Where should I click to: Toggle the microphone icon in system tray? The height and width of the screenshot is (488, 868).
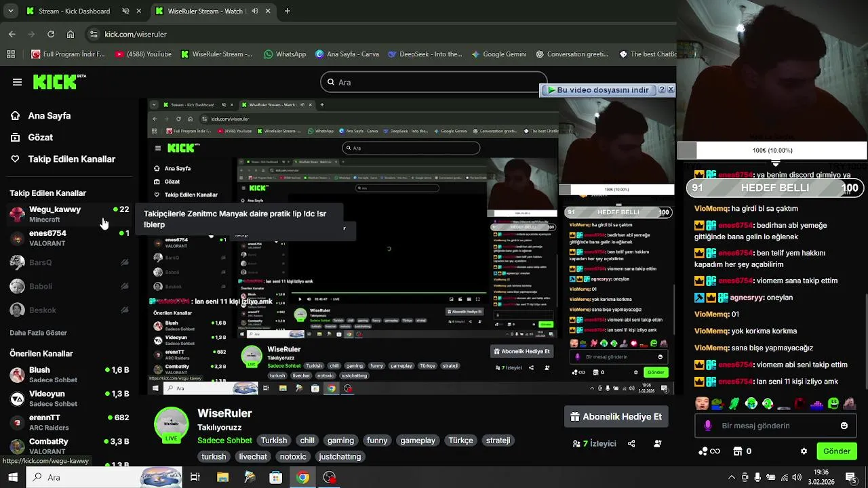pyautogui.click(x=757, y=477)
